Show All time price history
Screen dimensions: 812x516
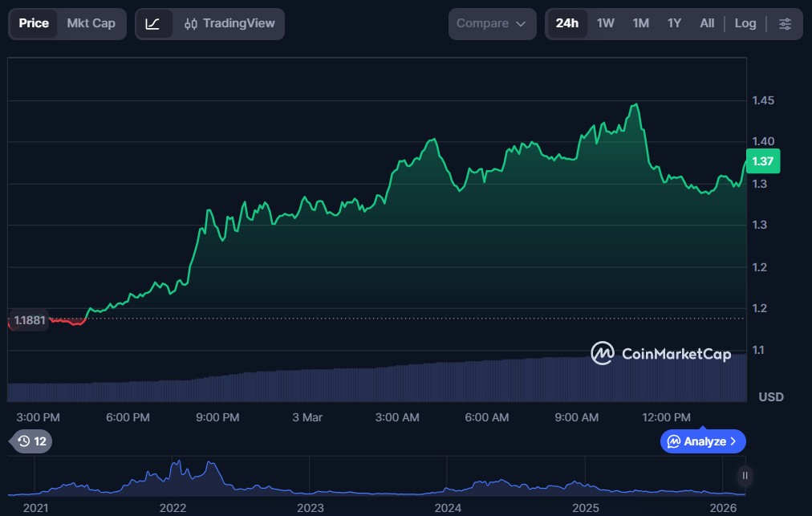click(707, 24)
